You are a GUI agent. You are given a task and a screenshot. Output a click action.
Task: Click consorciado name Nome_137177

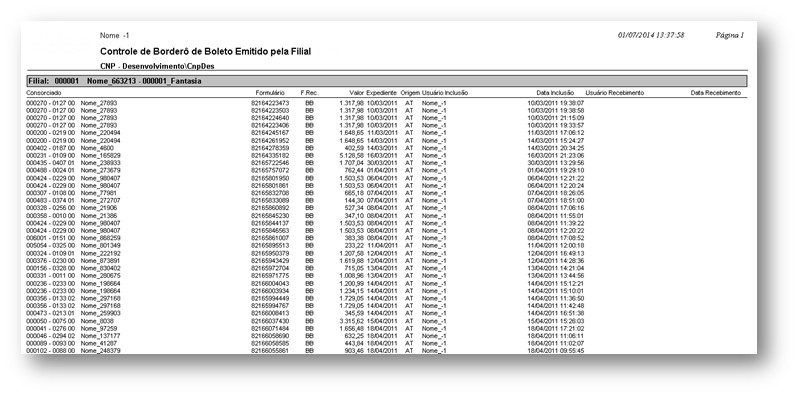tap(100, 336)
